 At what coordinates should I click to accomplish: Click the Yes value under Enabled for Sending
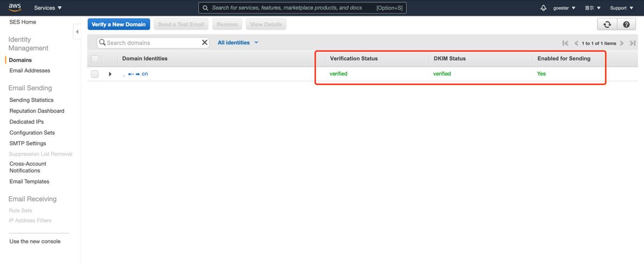tap(541, 74)
